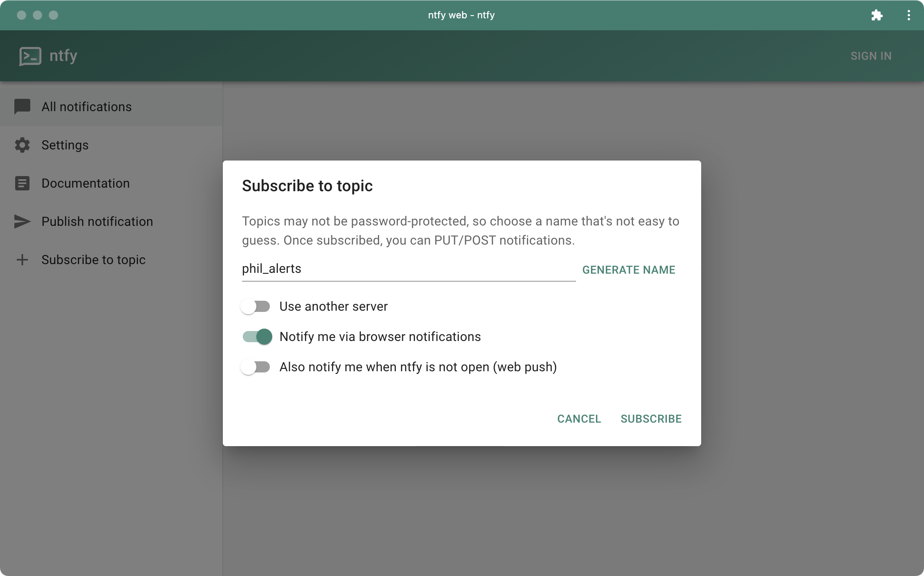Turn off browser notifications switch
The width and height of the screenshot is (924, 576).
(x=257, y=337)
